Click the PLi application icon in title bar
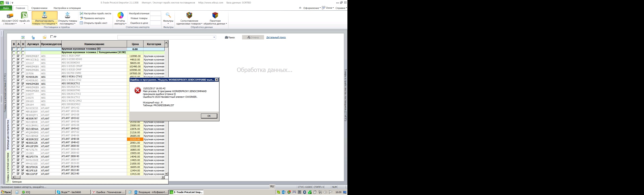The width and height of the screenshot is (644, 195). [x=2, y=3]
